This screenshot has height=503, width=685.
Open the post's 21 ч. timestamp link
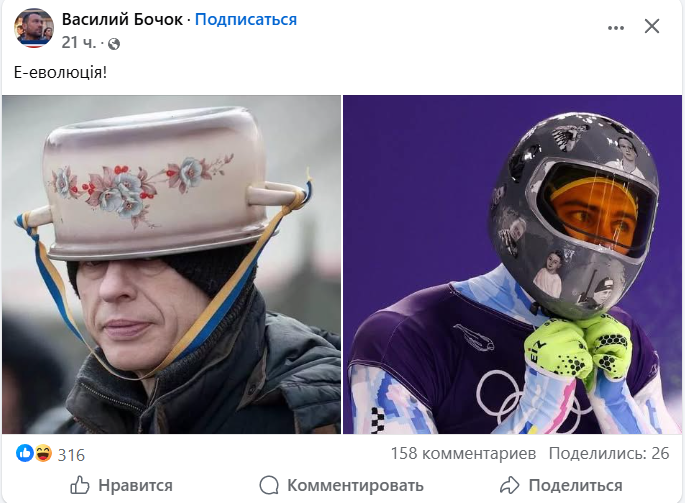point(78,42)
